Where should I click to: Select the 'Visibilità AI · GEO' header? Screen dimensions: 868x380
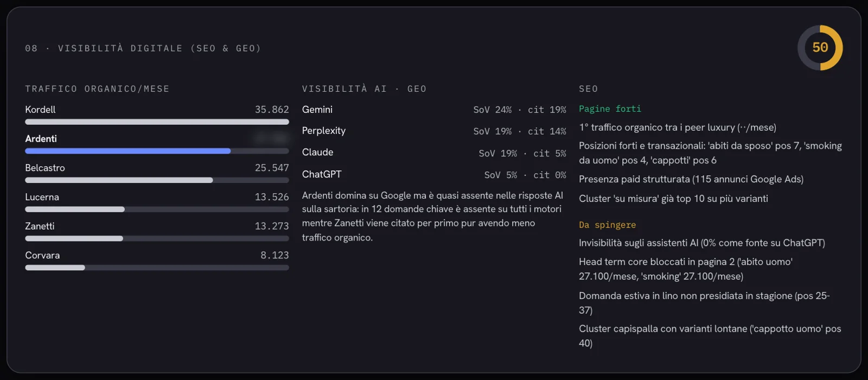coord(364,88)
